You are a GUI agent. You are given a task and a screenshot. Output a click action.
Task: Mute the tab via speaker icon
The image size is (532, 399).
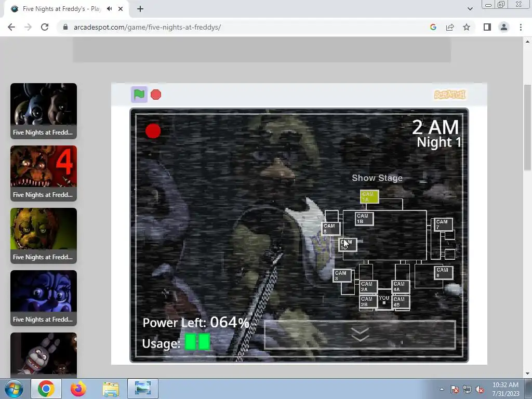[109, 9]
